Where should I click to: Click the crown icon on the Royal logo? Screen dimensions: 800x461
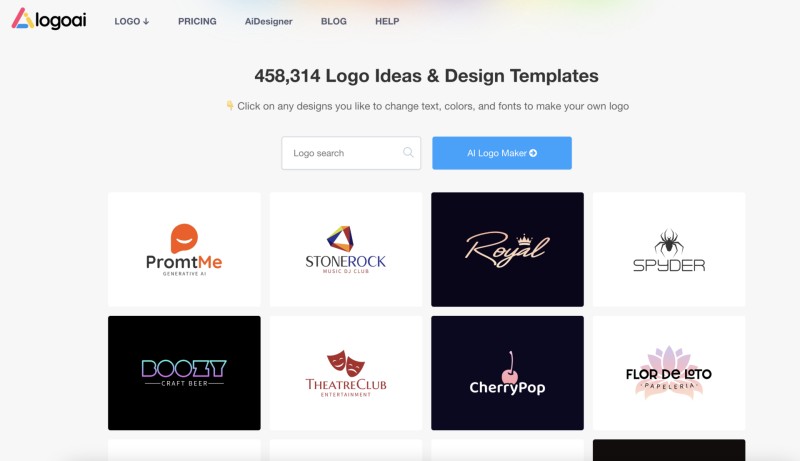[x=524, y=240]
